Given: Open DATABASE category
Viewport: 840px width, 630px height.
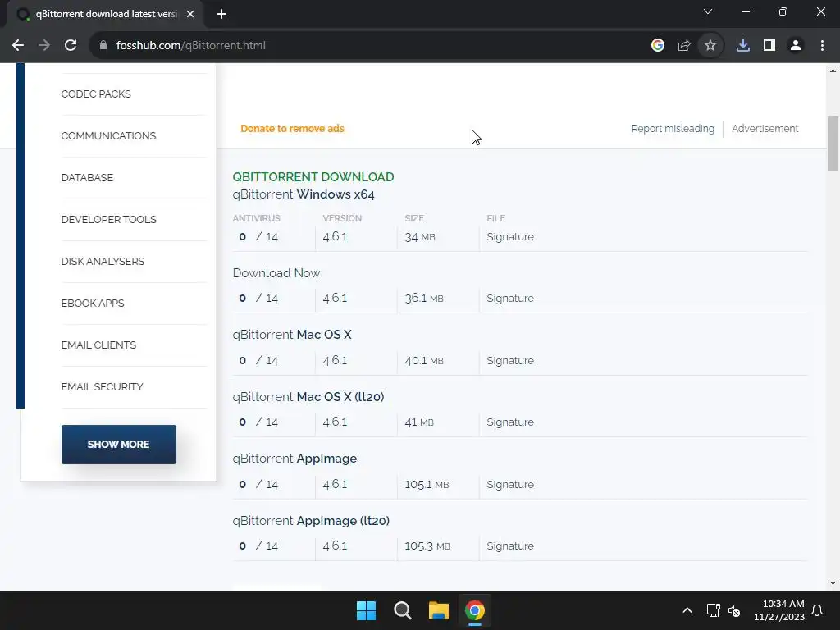Looking at the screenshot, I should [87, 178].
